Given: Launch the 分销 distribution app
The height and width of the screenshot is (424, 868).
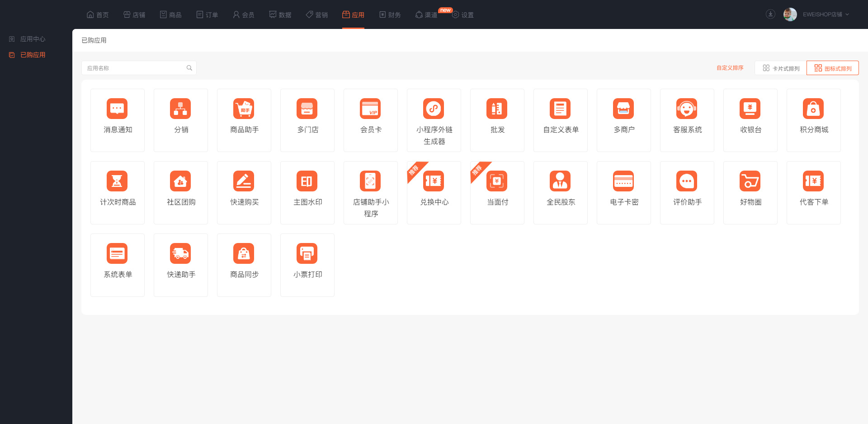Looking at the screenshot, I should [180, 109].
